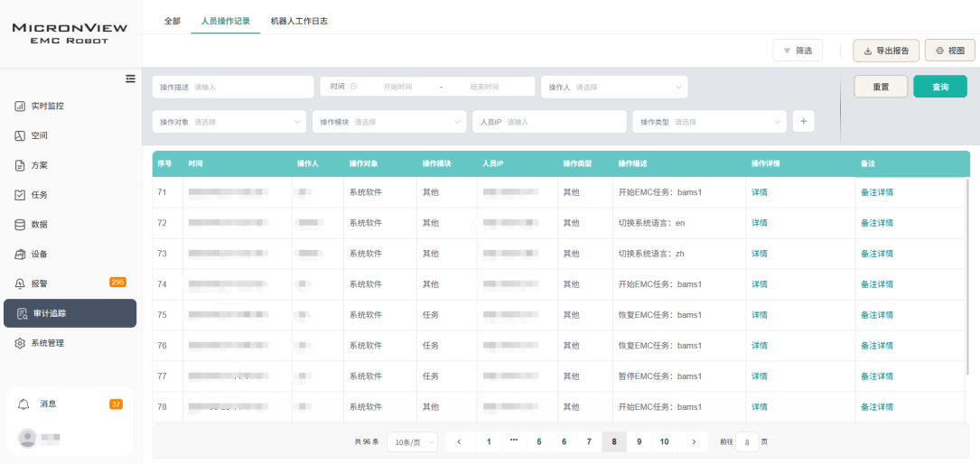Switch to the 全部 tab
980x464 pixels.
(172, 21)
